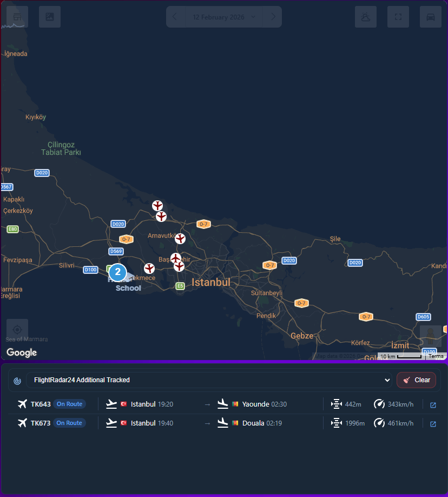The height and width of the screenshot is (497, 448).
Task: Open the 12 February 2026 date dropdown
Action: (x=223, y=17)
